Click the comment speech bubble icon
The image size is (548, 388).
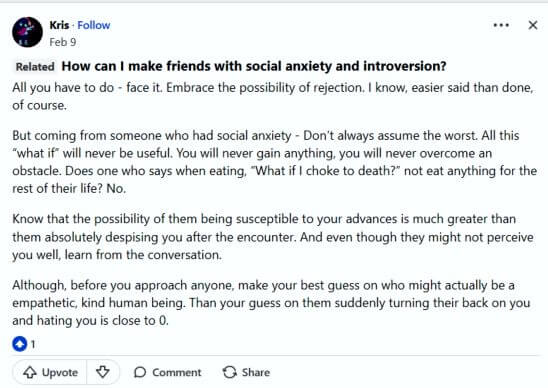coord(140,372)
